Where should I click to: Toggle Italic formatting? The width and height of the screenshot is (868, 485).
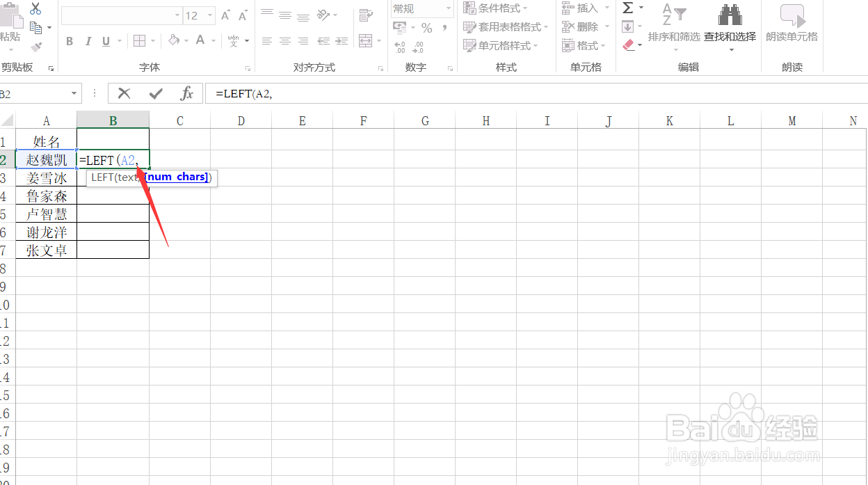(x=88, y=41)
